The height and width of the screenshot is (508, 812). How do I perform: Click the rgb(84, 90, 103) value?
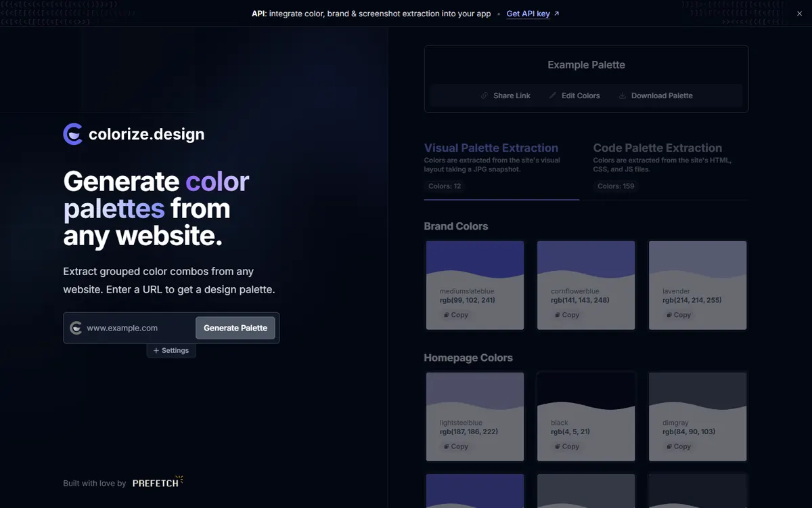click(x=689, y=431)
